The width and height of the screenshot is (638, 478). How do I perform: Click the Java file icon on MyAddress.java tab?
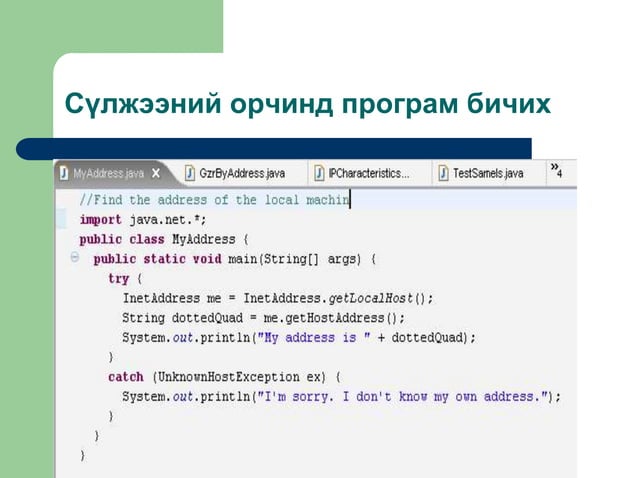click(x=64, y=173)
